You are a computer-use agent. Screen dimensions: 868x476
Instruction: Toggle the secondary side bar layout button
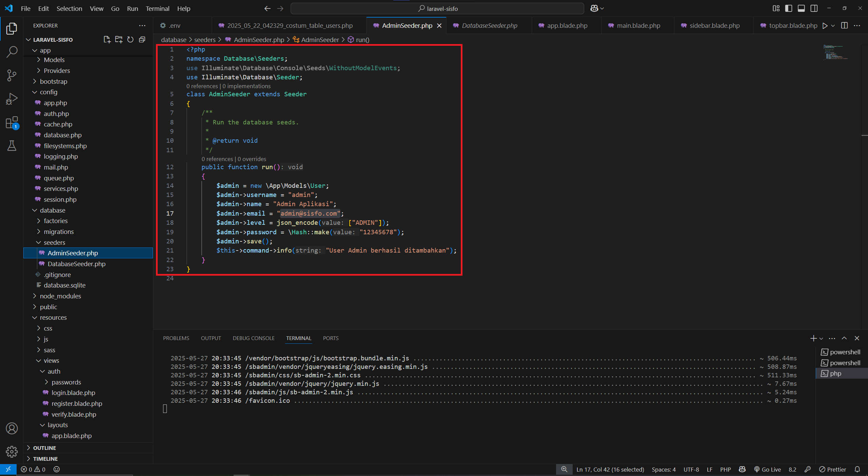(x=814, y=8)
